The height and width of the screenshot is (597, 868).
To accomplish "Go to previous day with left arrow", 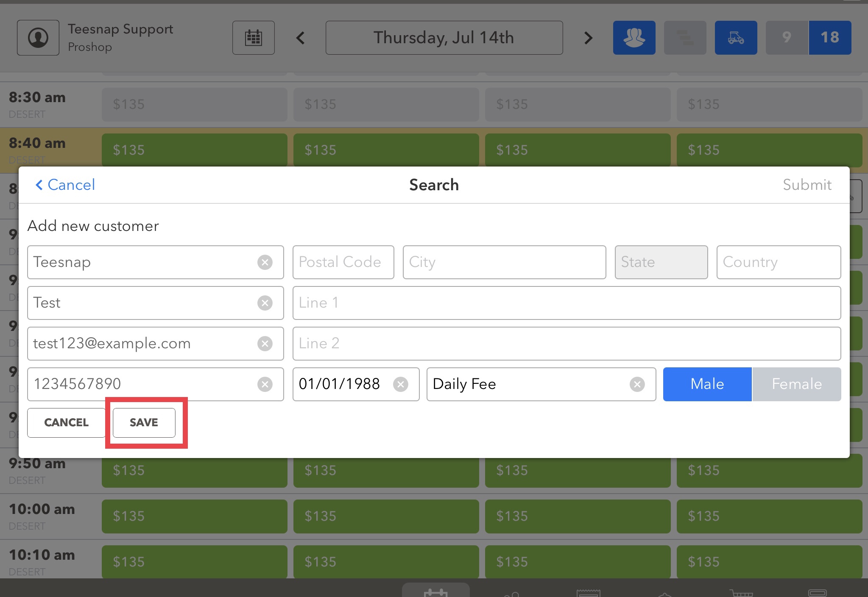I will pos(301,38).
